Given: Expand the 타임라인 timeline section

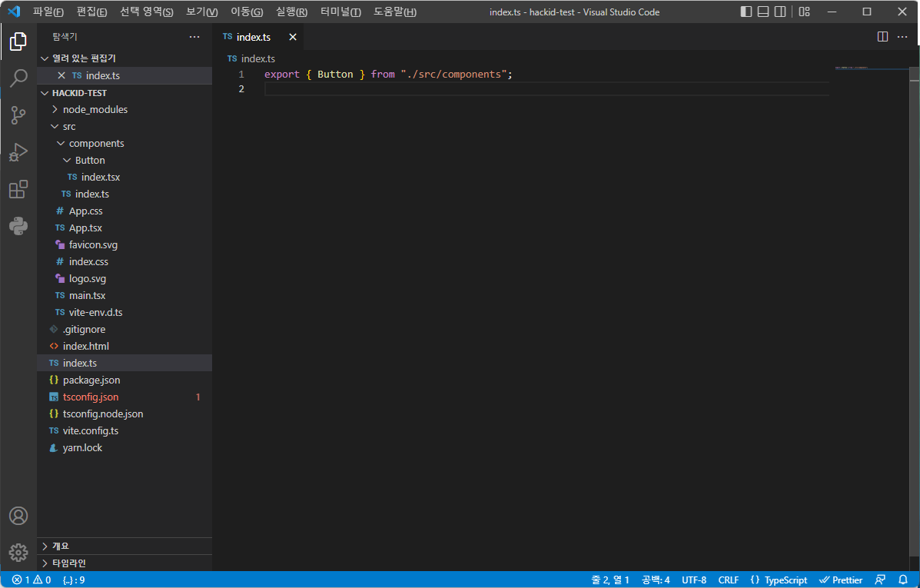Looking at the screenshot, I should click(x=125, y=563).
